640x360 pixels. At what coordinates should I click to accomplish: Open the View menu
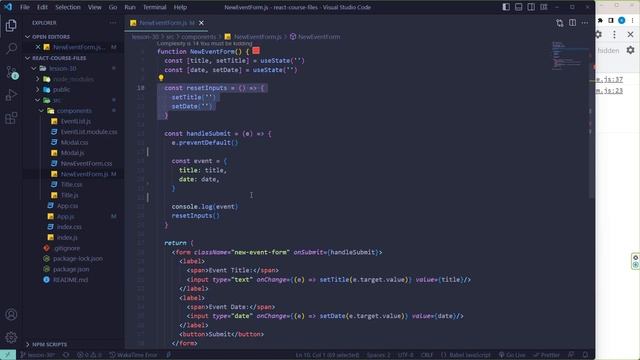(x=95, y=7)
